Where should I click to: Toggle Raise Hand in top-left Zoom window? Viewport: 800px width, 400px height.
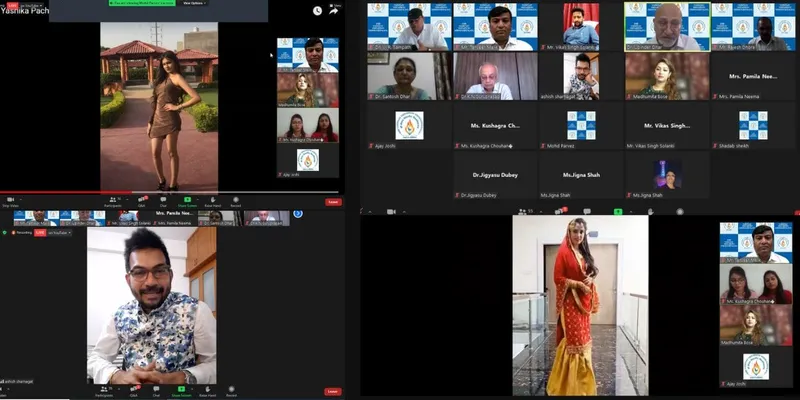pyautogui.click(x=212, y=202)
